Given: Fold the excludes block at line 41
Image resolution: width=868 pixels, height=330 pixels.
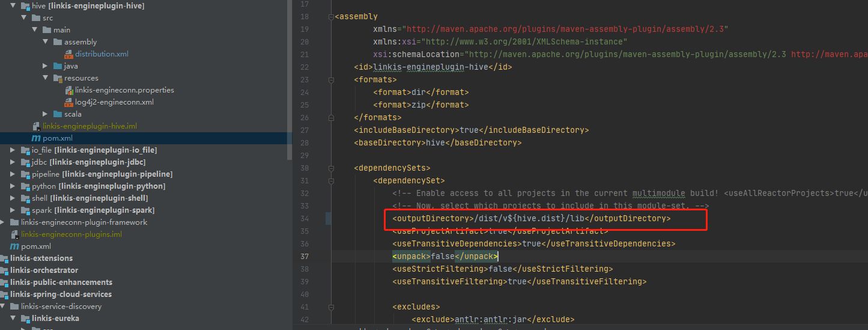Looking at the screenshot, I should pyautogui.click(x=331, y=307).
